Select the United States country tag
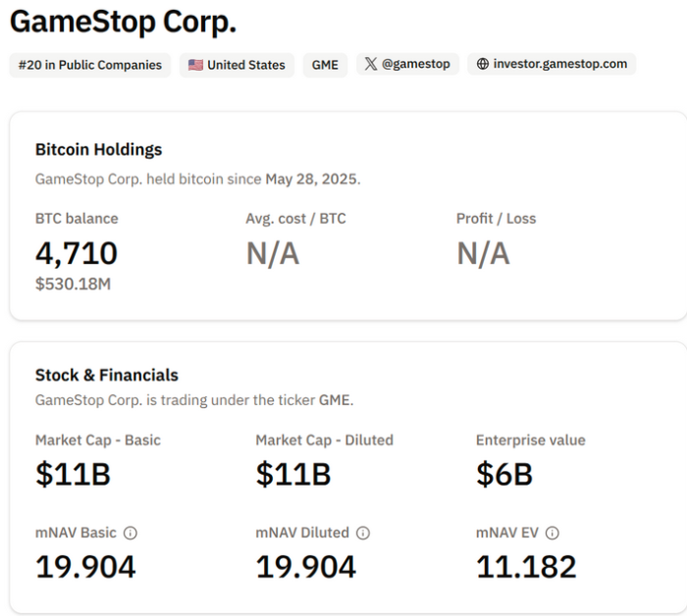Image resolution: width=687 pixels, height=616 pixels. (x=238, y=65)
